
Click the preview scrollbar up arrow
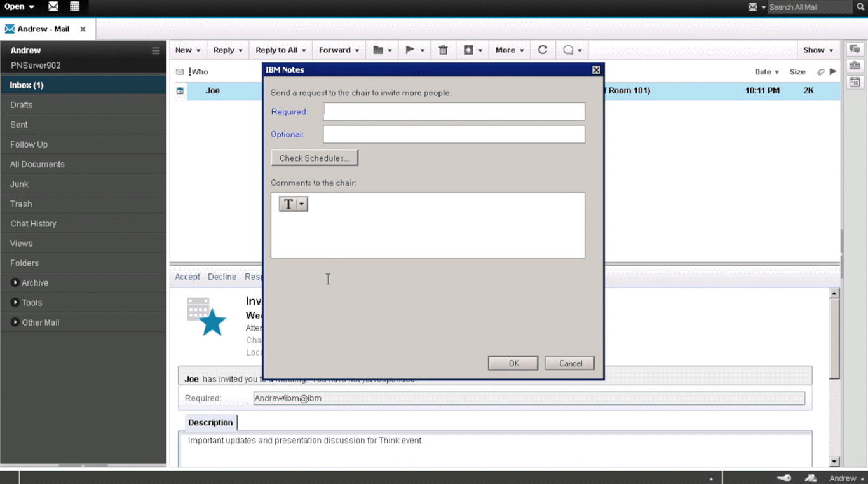(834, 294)
